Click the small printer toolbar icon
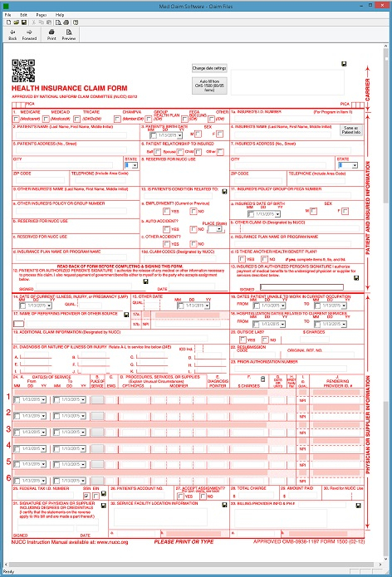The width and height of the screenshot is (392, 577). click(66, 22)
